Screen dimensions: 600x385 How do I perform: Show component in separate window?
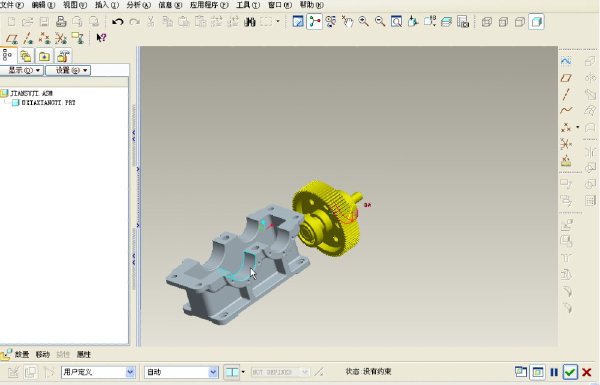(x=521, y=372)
